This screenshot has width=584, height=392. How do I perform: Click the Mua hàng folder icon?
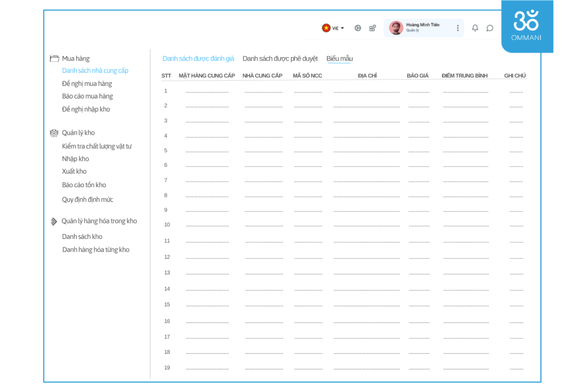54,59
